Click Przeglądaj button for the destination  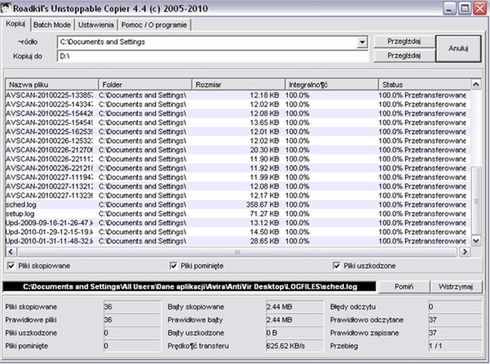tap(404, 56)
